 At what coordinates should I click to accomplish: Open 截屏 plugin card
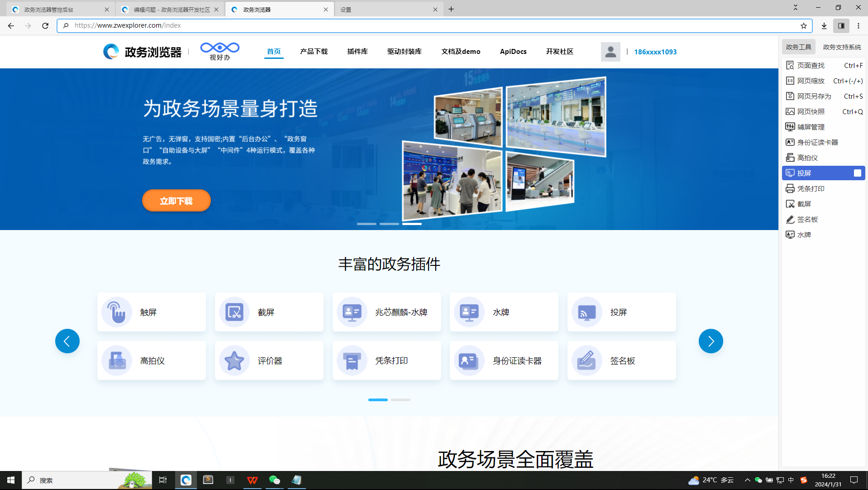coord(269,312)
